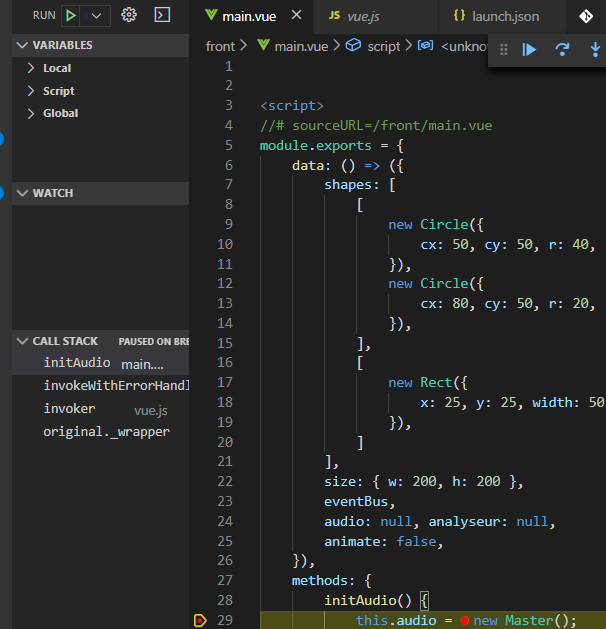
Task: Click the Step Over debug icon
Action: point(563,49)
